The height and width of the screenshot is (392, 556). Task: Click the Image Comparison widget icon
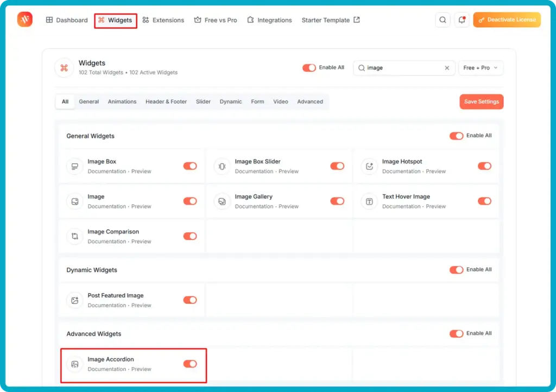75,236
